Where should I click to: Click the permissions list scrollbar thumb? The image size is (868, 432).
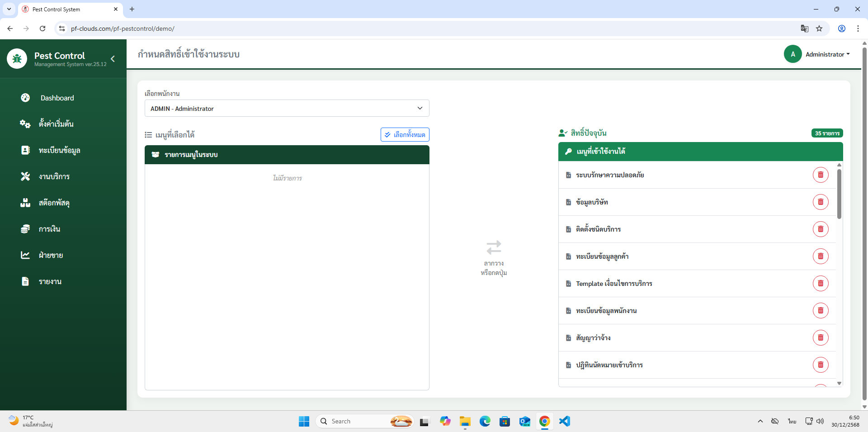click(x=839, y=195)
